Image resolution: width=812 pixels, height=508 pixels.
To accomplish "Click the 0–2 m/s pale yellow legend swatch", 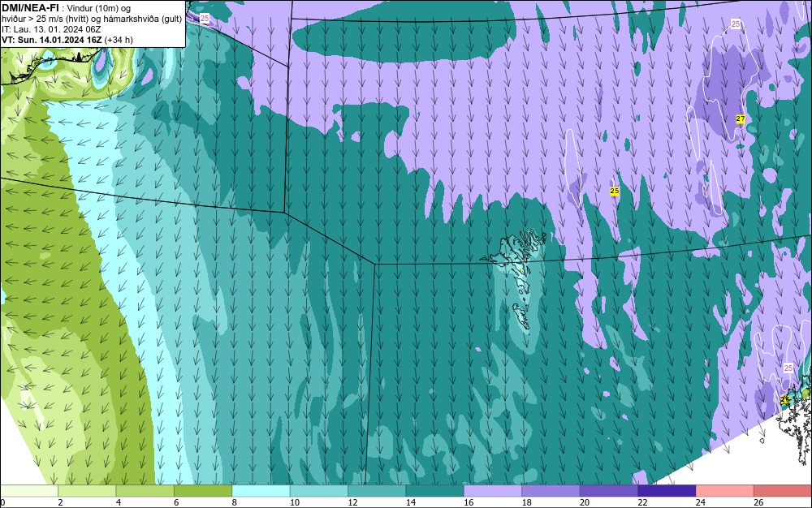I will (x=29, y=491).
